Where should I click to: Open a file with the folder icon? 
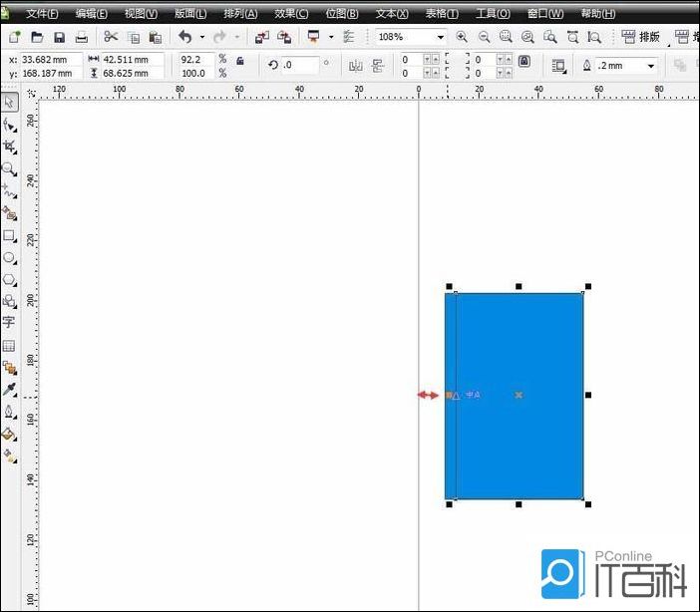tap(37, 37)
